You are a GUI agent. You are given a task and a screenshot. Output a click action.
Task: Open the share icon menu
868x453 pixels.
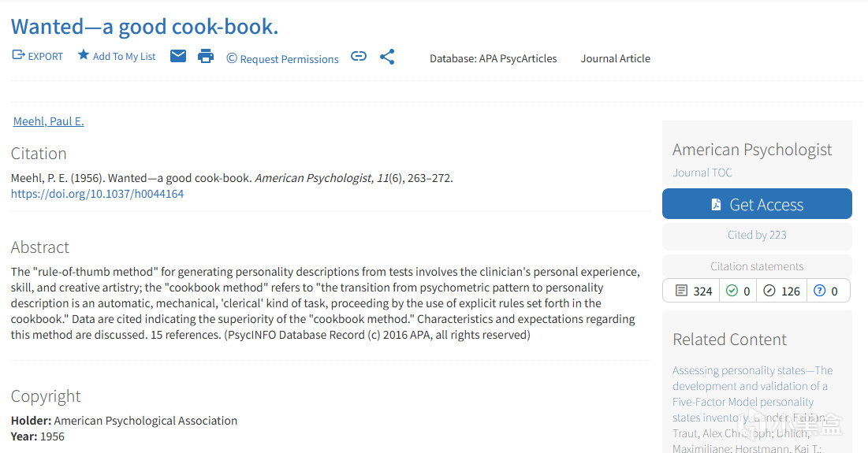pos(387,57)
